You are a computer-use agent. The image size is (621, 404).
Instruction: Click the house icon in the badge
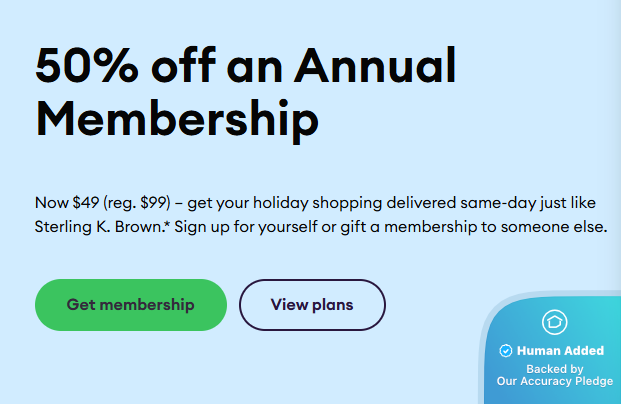553,322
